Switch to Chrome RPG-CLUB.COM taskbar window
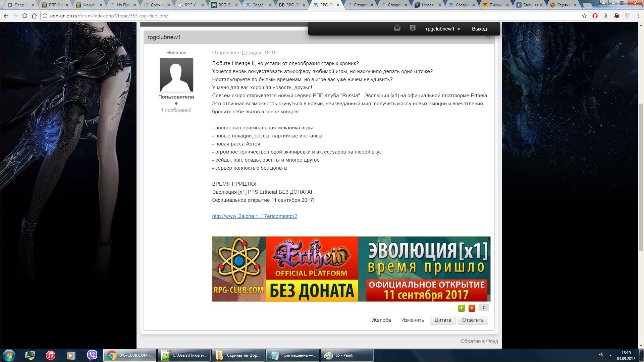 [130, 355]
